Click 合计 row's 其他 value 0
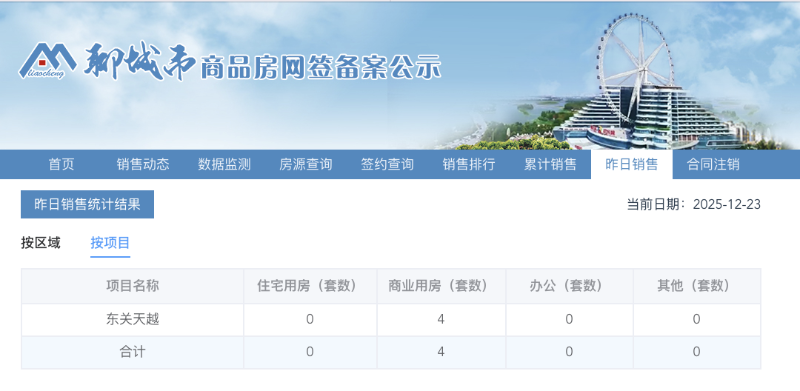This screenshot has height=391, width=800. (697, 352)
